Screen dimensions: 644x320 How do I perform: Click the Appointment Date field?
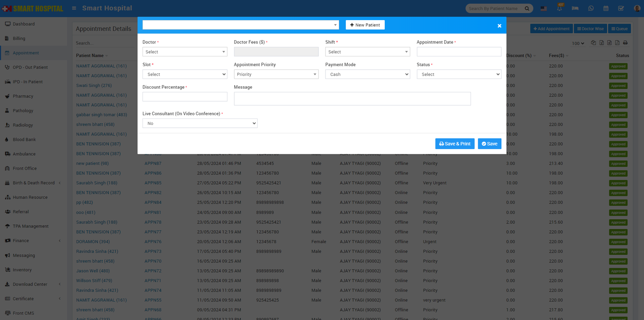(459, 52)
